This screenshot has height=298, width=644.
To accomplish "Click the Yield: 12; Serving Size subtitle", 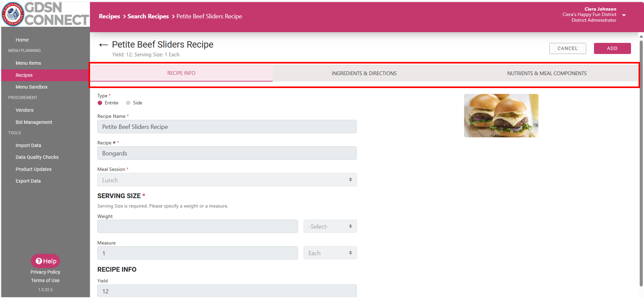I will 146,55.
